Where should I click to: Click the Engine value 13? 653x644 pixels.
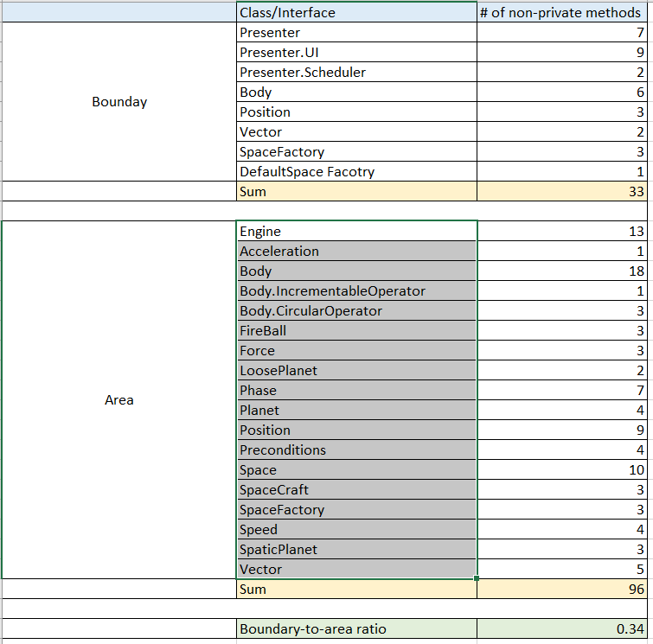tap(562, 232)
